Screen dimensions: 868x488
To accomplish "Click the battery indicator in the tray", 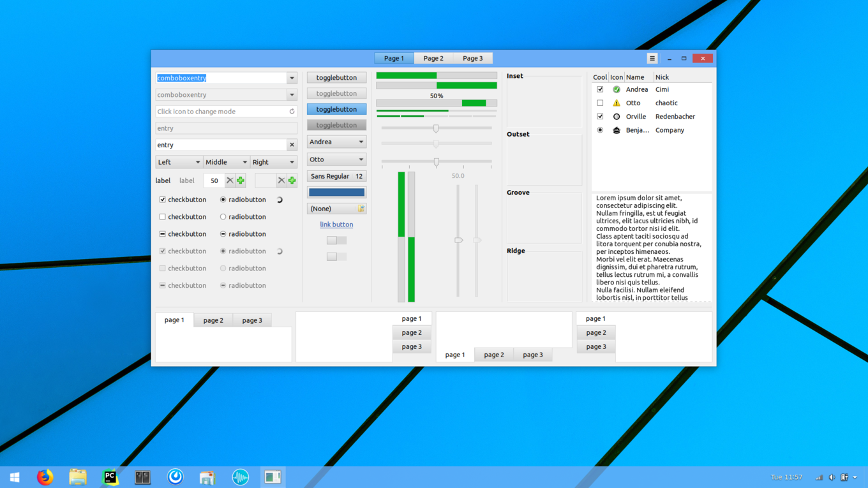I will (844, 477).
